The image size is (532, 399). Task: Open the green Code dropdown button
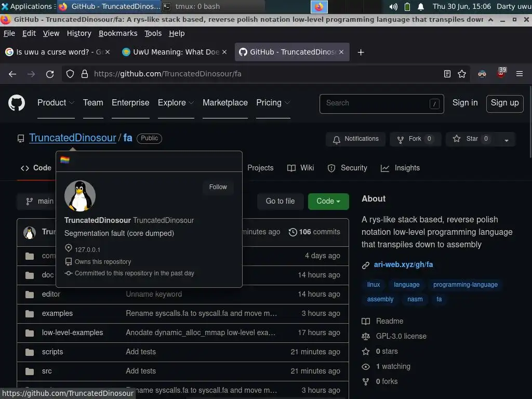point(328,201)
